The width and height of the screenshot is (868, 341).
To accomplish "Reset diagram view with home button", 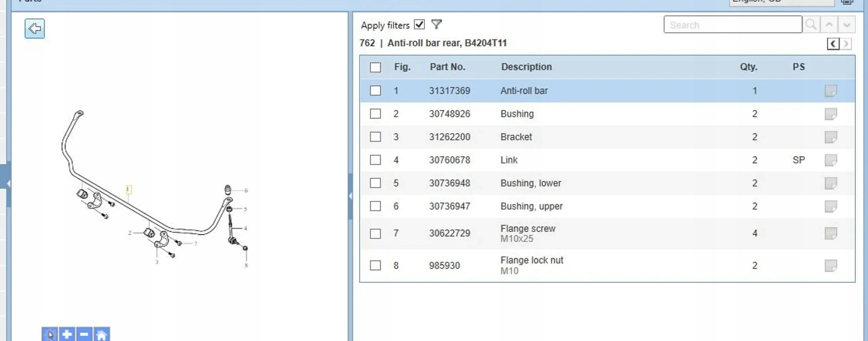I will 101,334.
